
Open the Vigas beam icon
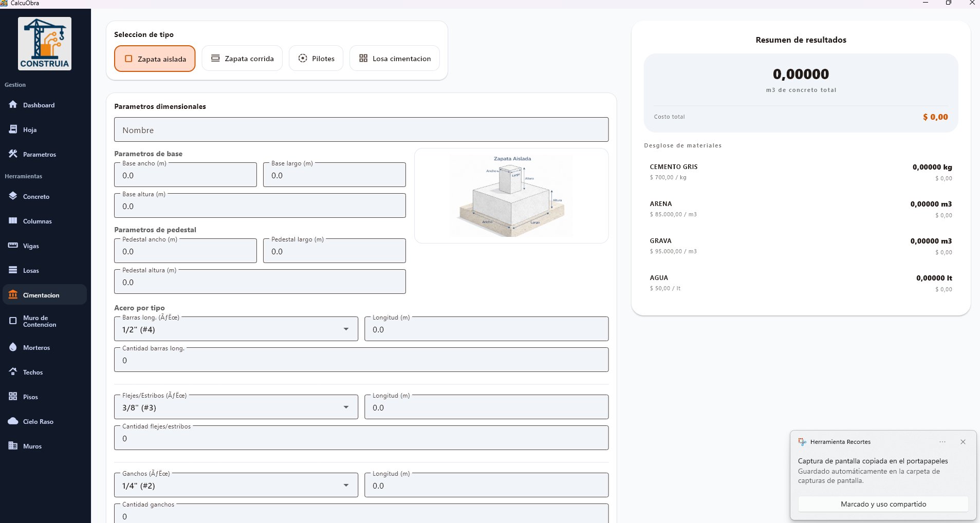[x=13, y=246]
